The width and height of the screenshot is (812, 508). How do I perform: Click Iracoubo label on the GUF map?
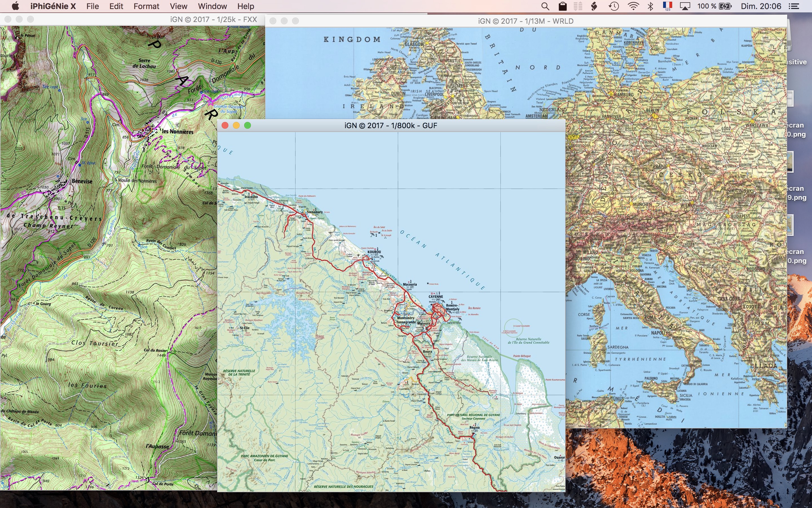(x=251, y=196)
